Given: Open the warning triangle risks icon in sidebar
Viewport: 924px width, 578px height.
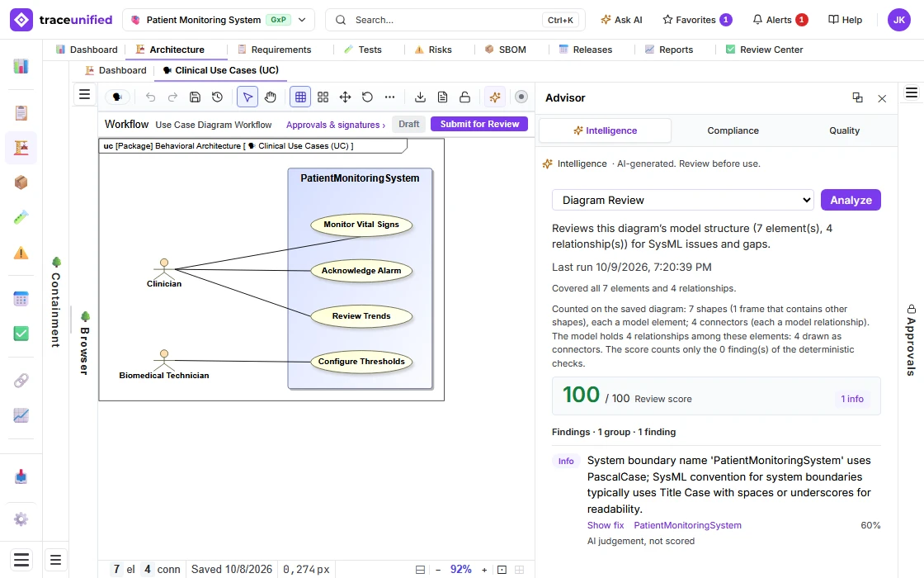Looking at the screenshot, I should tap(21, 253).
